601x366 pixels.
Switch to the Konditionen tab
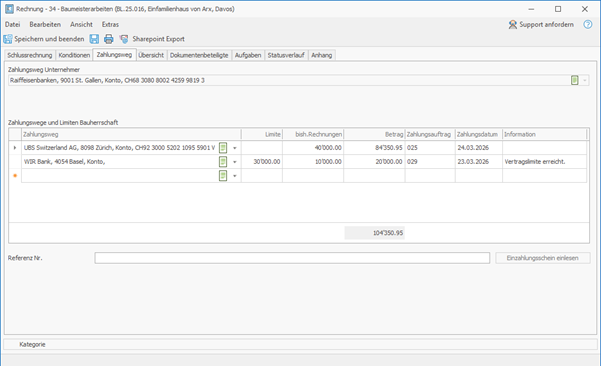click(74, 55)
